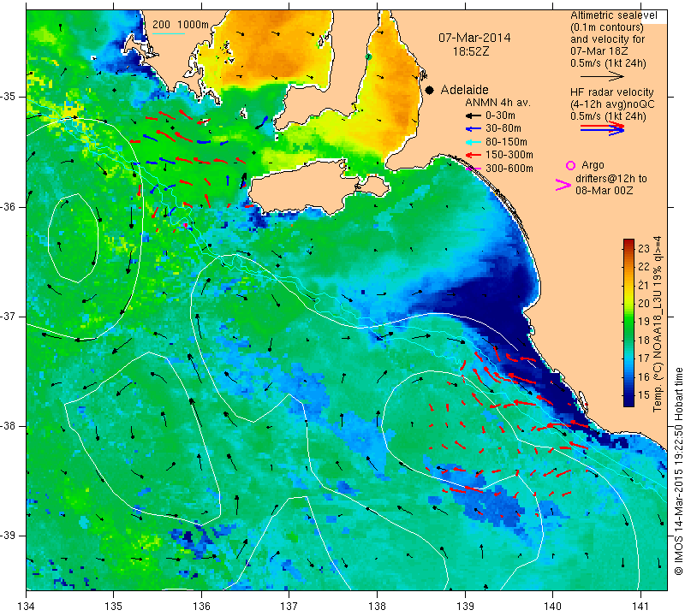Click the 'HF radar velocity' heading text

612,92
